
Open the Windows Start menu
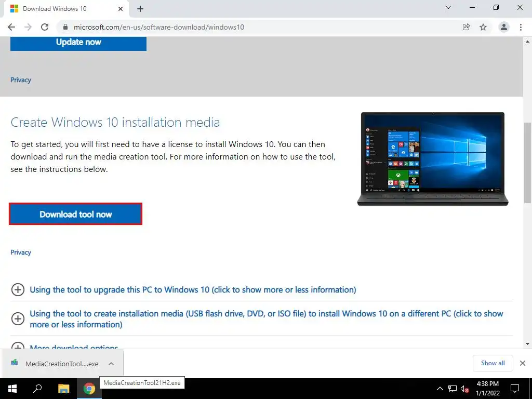click(12, 389)
